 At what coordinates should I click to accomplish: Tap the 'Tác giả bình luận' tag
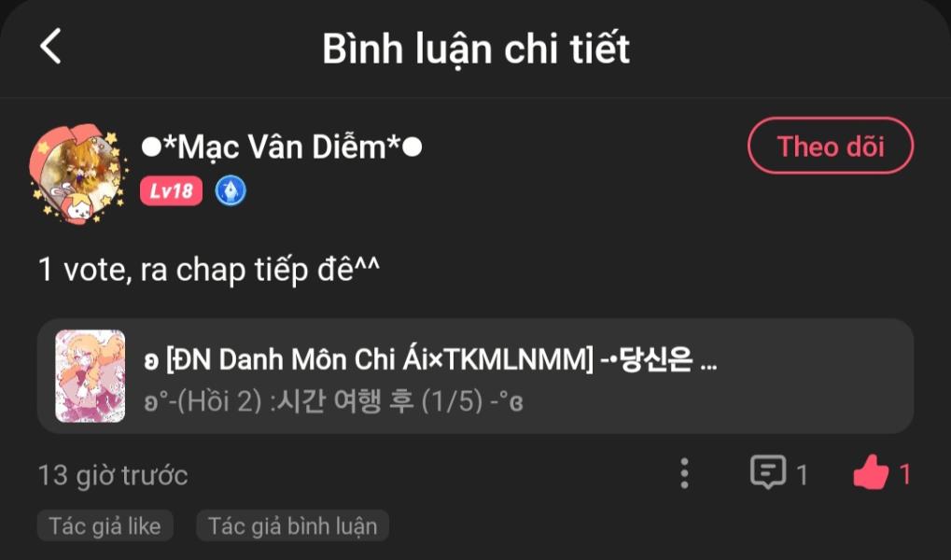coord(292,525)
